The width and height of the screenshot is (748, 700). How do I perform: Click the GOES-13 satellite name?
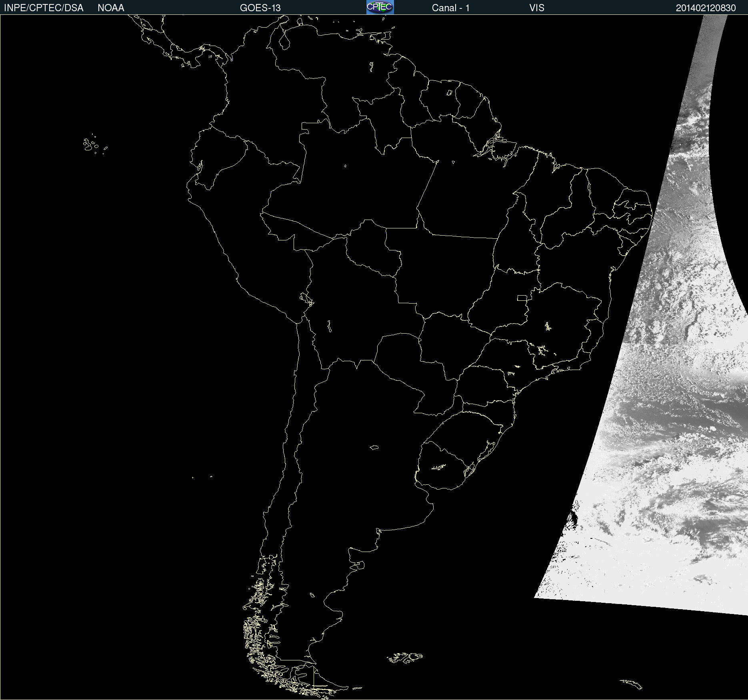coord(260,8)
